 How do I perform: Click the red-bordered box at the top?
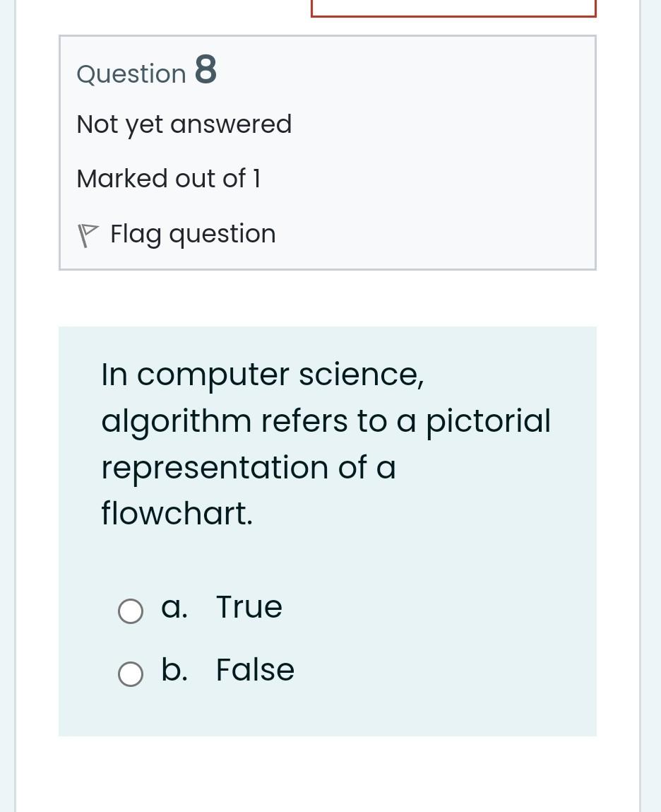point(453,8)
